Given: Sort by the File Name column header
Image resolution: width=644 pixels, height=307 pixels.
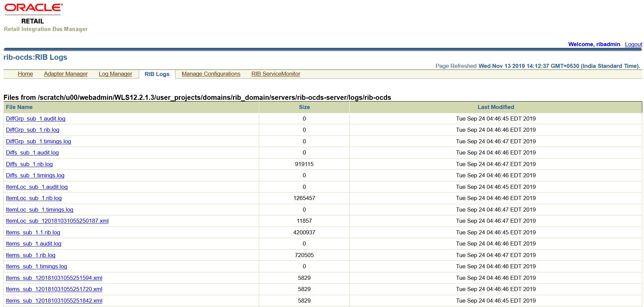Looking at the screenshot, I should pos(19,107).
